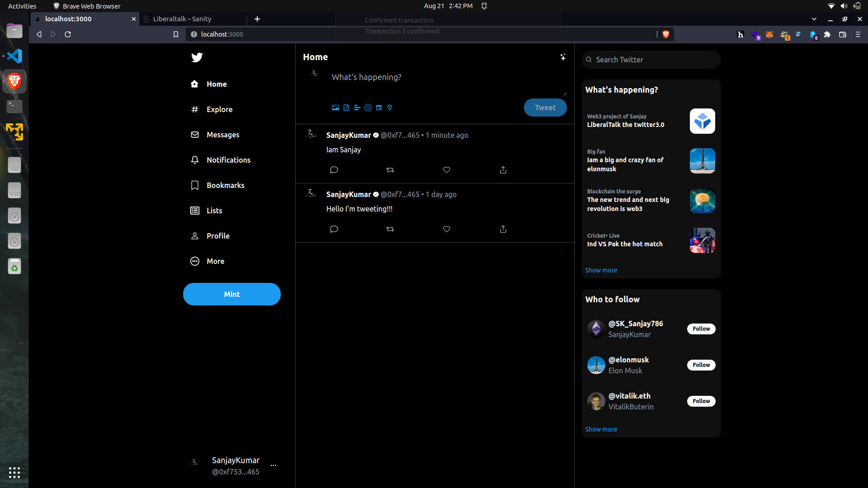The width and height of the screenshot is (868, 488).
Task: Retweet the 'Hello I'm tweeting!!!' post
Action: coord(390,229)
